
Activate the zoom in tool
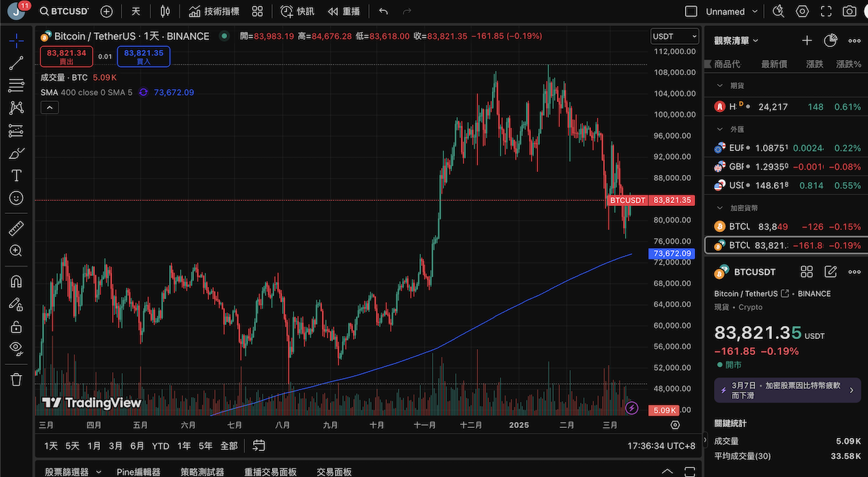pyautogui.click(x=16, y=250)
